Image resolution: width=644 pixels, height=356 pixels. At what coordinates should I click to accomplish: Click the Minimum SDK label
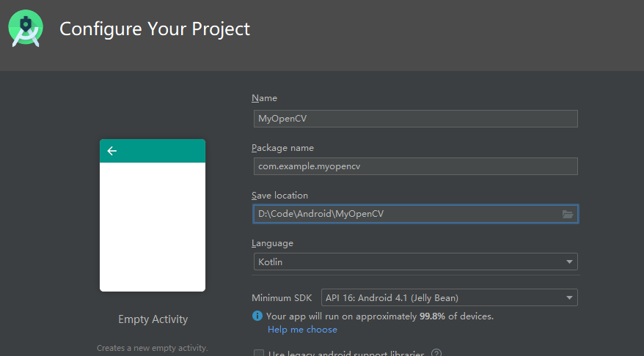point(282,298)
